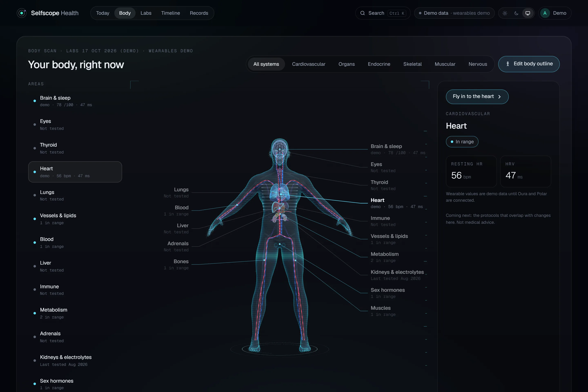Image resolution: width=588 pixels, height=392 pixels.
Task: Click Sex hormones label beside body model
Action: (388, 293)
